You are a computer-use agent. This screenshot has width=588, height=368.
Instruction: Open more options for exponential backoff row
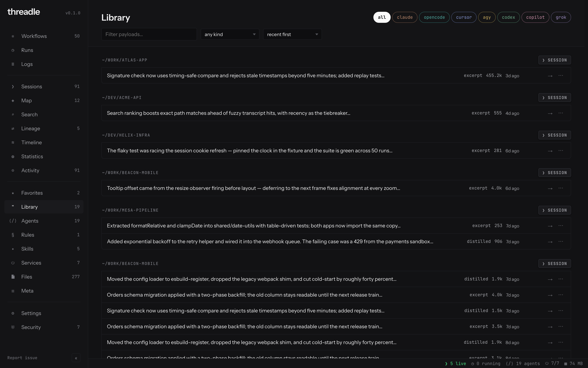[x=561, y=241]
